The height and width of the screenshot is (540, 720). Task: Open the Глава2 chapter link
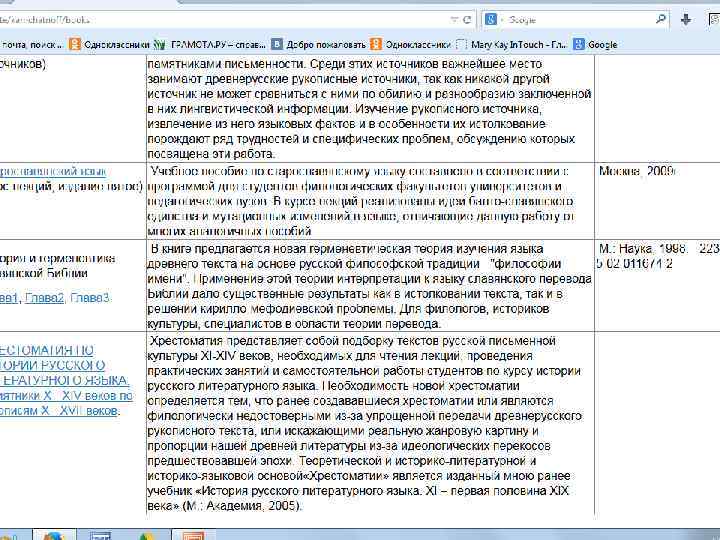pos(45,298)
